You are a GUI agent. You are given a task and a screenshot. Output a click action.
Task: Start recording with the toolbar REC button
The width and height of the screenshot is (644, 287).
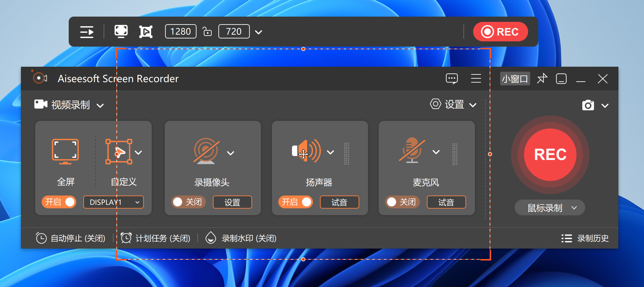[x=500, y=31]
